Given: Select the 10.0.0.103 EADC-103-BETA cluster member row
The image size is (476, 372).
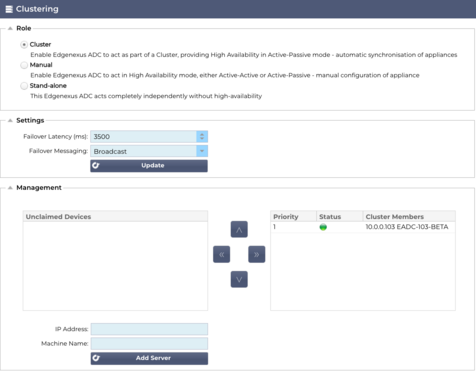Looking at the screenshot, I should [363, 227].
